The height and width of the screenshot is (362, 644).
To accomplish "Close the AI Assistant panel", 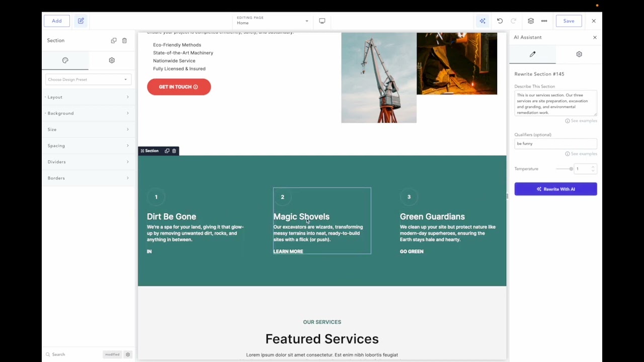I will [595, 37].
